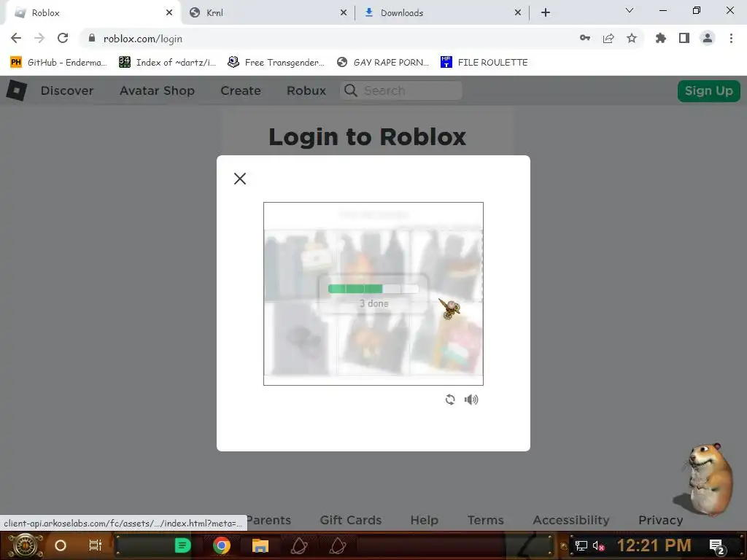This screenshot has height=560, width=747.
Task: Restart the captcha with the refresh icon
Action: [449, 400]
